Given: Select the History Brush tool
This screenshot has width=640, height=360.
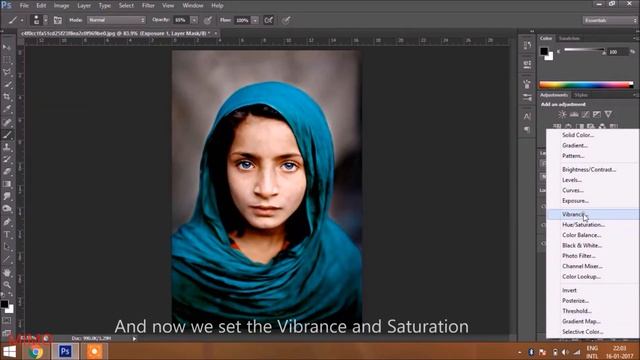Looking at the screenshot, I should coord(7,159).
